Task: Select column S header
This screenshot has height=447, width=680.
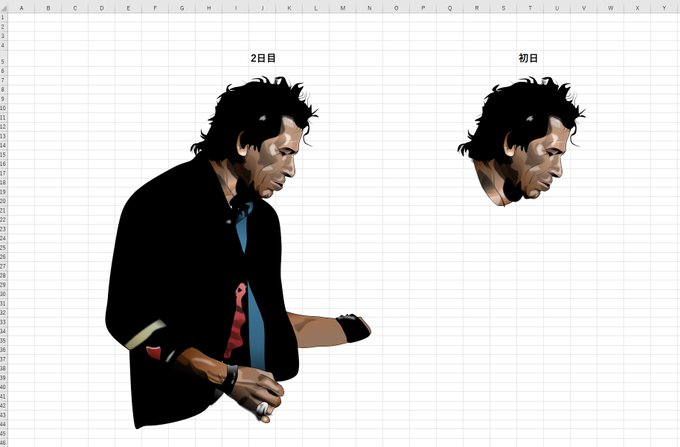Action: (503, 8)
